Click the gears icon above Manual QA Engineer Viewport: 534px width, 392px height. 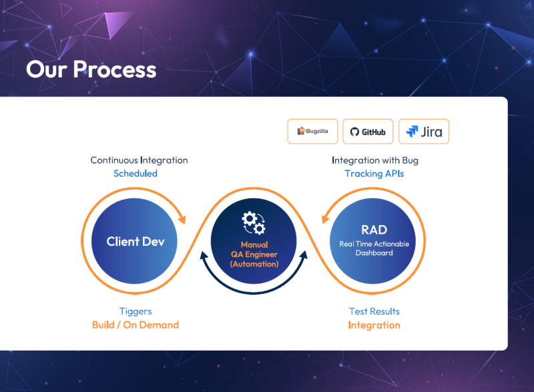(254, 223)
